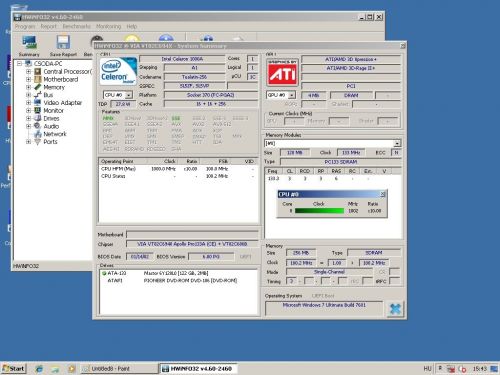Open Windows Explorer folder from the taskbar
The height and width of the screenshot is (375, 500).
point(55,369)
